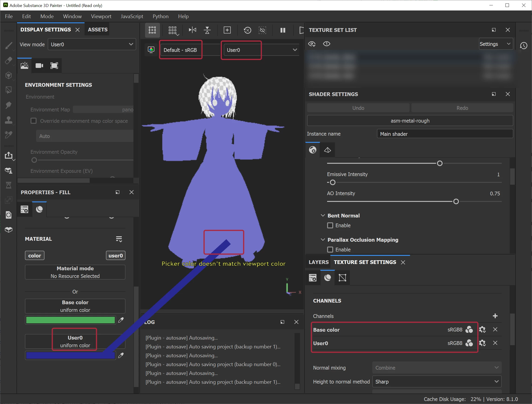The height and width of the screenshot is (404, 532).
Task: Check Override environment map color space
Action: coord(34,121)
